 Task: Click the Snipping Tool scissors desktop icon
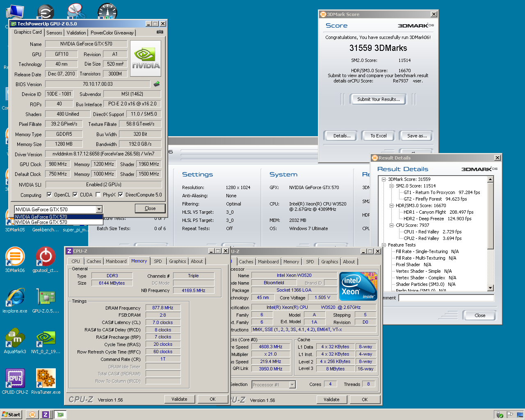pyautogui.click(x=76, y=11)
